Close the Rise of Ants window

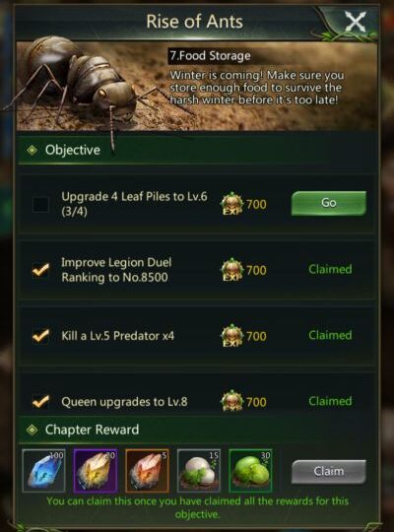point(355,22)
